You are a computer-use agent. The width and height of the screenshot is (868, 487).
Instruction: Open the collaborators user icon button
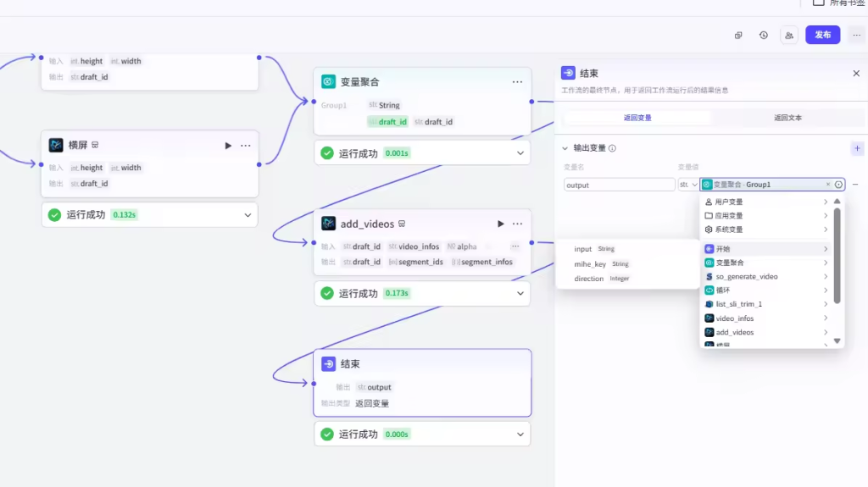(x=789, y=36)
